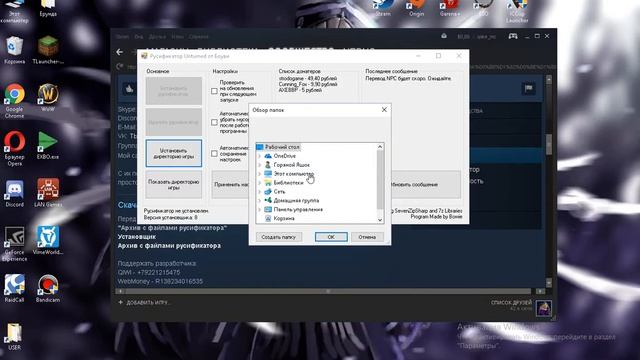Select Этот компьютер in folder tree
Image resolution: width=640 pixels, height=360 pixels.
coord(293,174)
